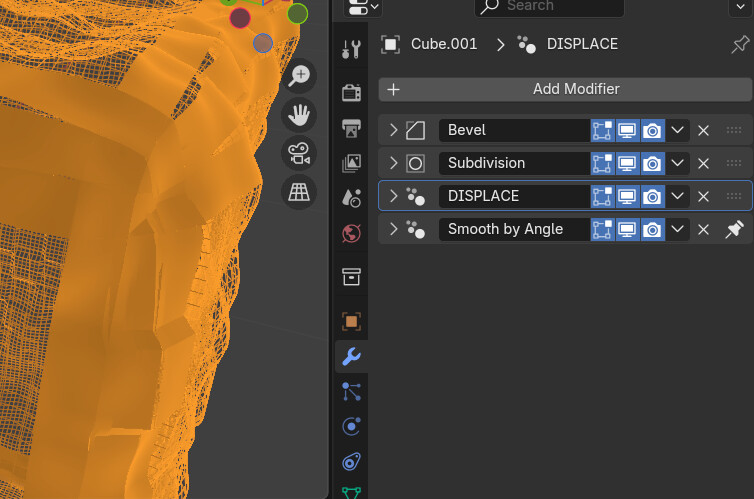754x499 pixels.
Task: Switch perspective/orthographic grid icon
Action: (299, 192)
